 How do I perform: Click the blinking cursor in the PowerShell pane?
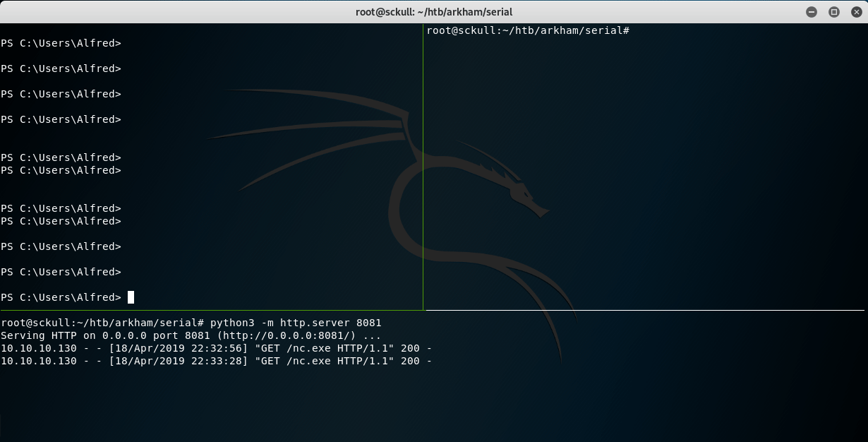(x=131, y=297)
